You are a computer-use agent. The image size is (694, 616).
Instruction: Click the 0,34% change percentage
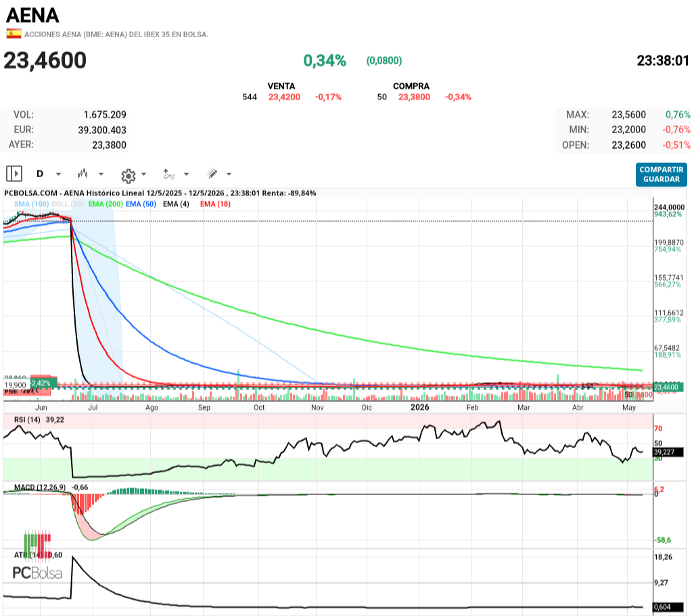click(x=325, y=61)
